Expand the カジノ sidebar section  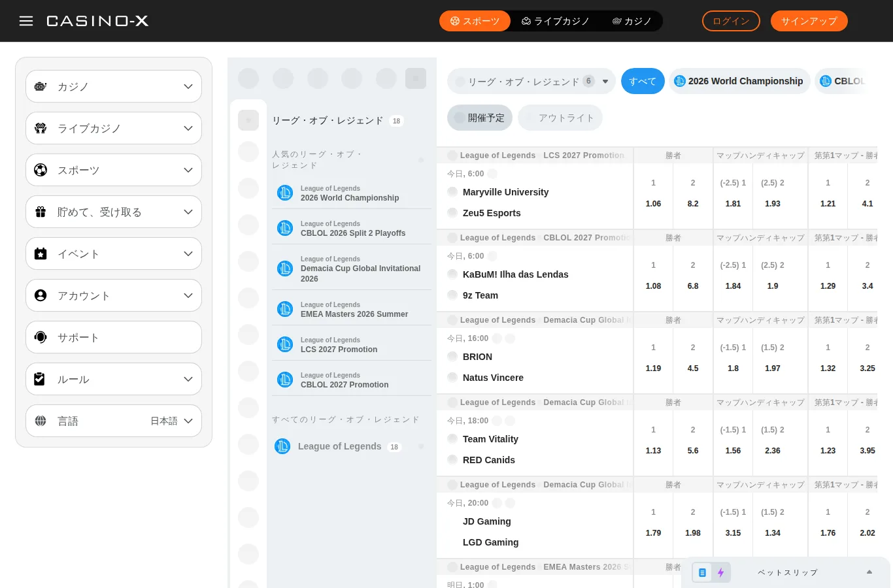point(114,86)
